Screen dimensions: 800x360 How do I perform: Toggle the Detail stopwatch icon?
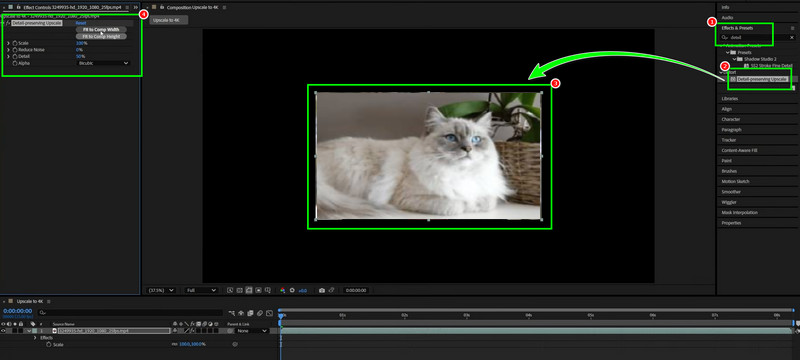[15, 57]
